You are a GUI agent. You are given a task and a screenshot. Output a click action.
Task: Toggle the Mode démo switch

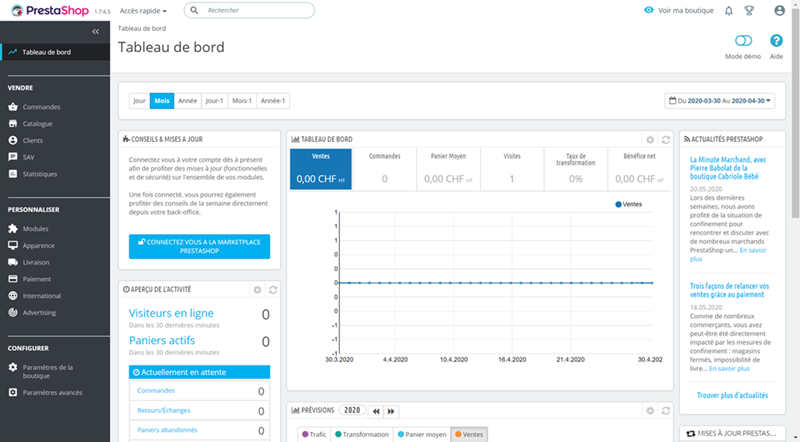743,40
